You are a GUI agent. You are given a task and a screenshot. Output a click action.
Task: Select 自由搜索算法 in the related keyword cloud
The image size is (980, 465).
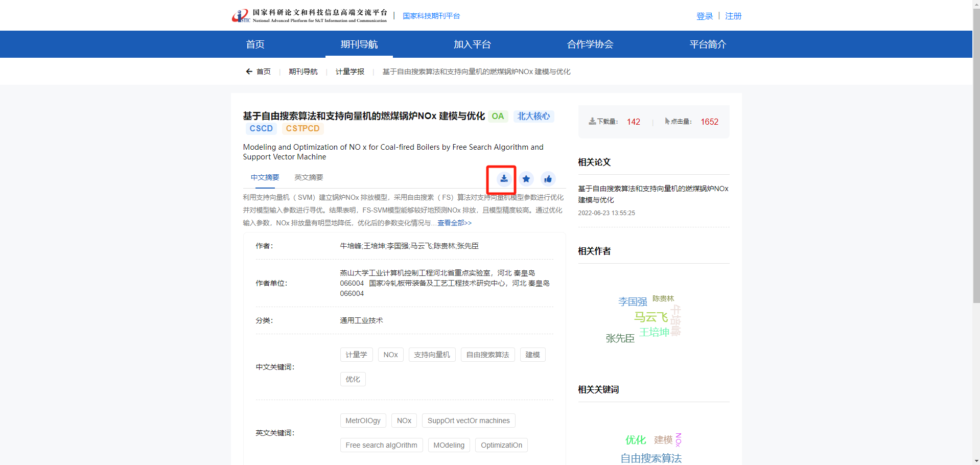tap(651, 458)
